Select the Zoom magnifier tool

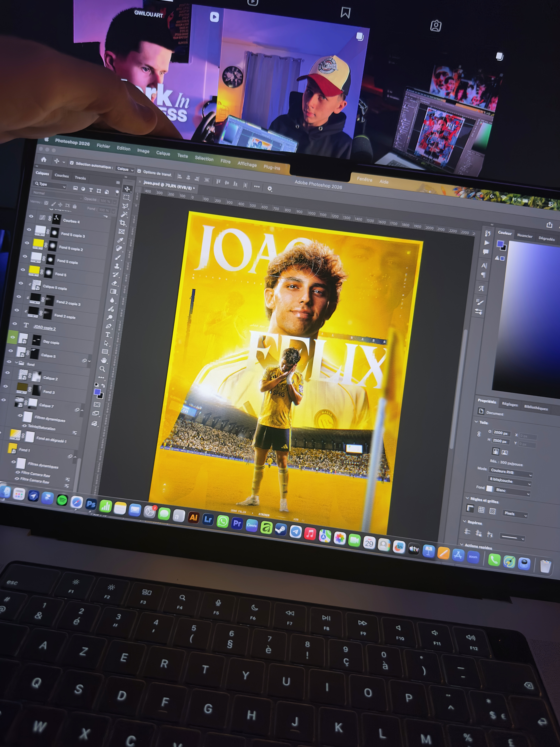(102, 369)
